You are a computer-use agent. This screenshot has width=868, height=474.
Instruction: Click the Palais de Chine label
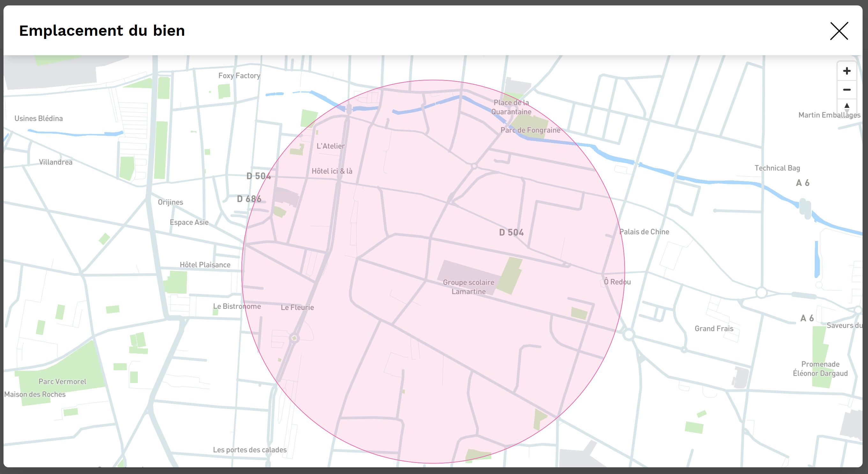(x=644, y=232)
